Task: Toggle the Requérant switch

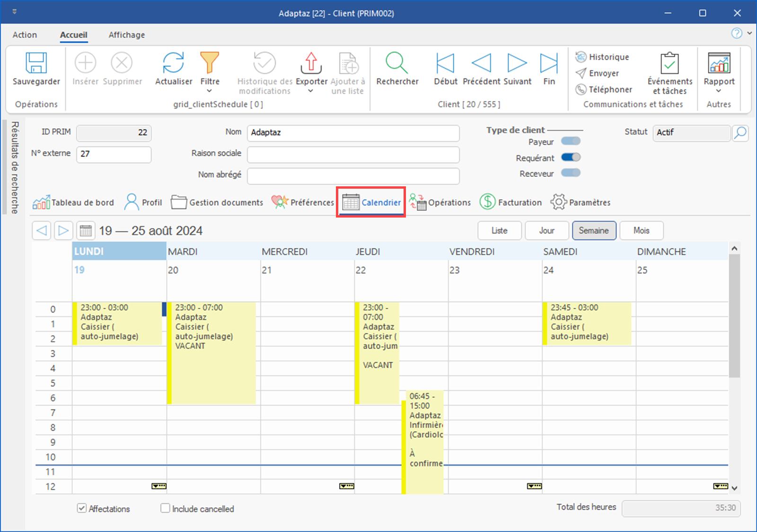Action: [571, 157]
